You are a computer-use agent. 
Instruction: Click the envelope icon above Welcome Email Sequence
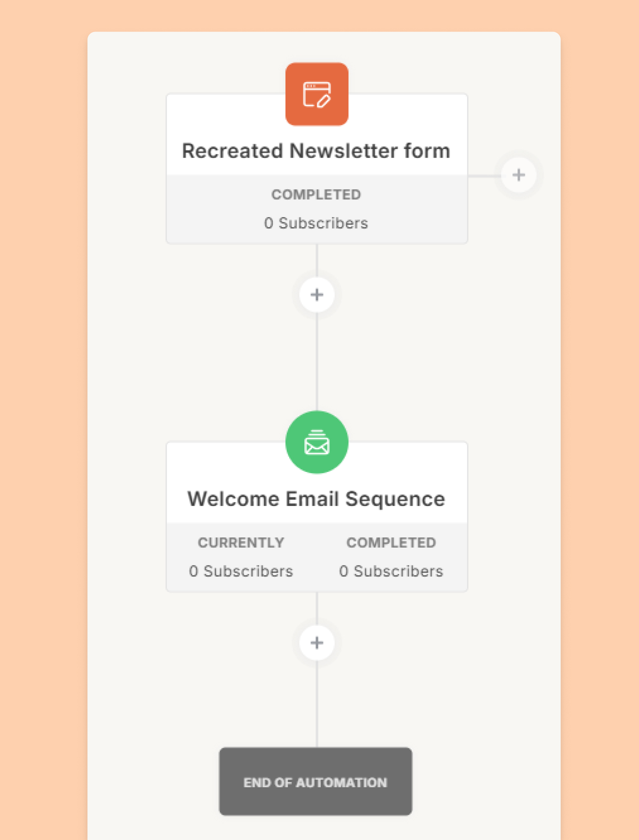pos(316,444)
